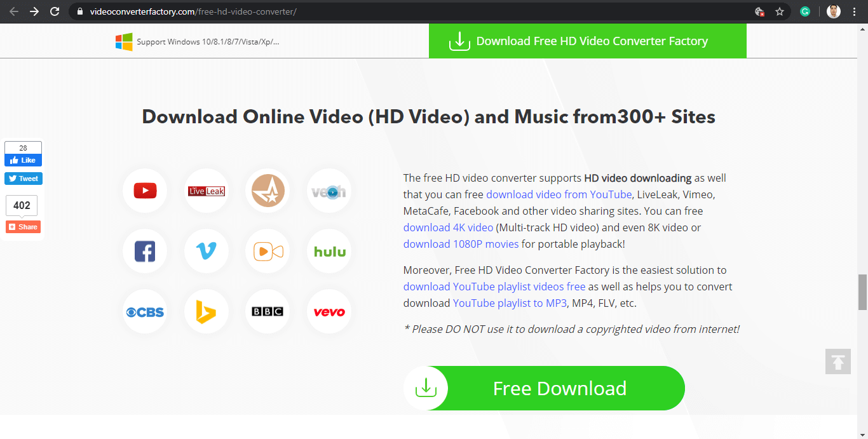Image resolution: width=868 pixels, height=439 pixels.
Task: Select the Hulu logo icon
Action: pos(329,252)
